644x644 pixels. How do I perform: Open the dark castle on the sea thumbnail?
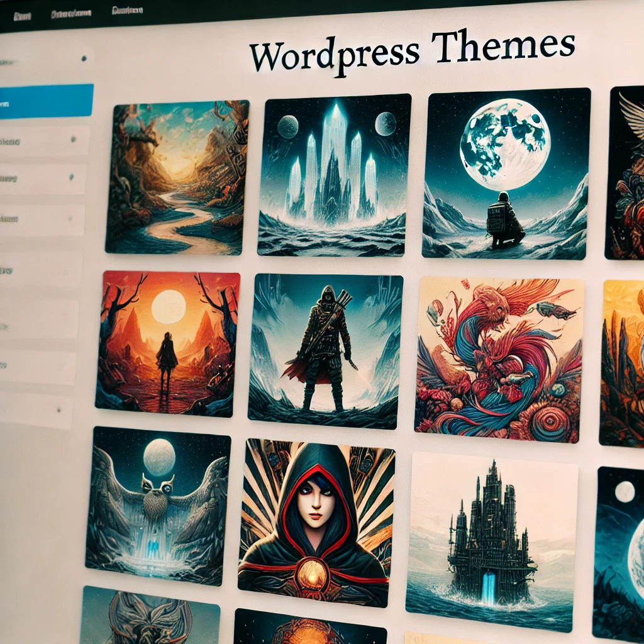[x=492, y=541]
